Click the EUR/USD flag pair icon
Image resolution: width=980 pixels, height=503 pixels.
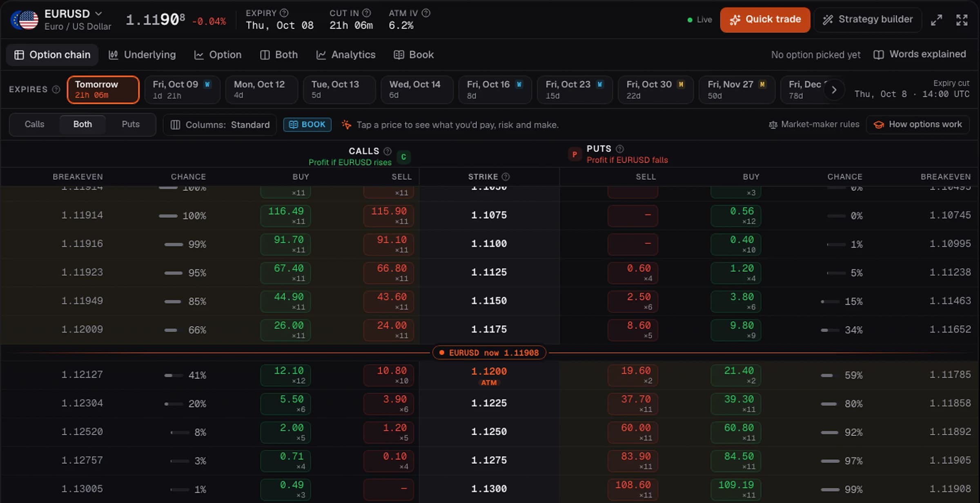(25, 20)
